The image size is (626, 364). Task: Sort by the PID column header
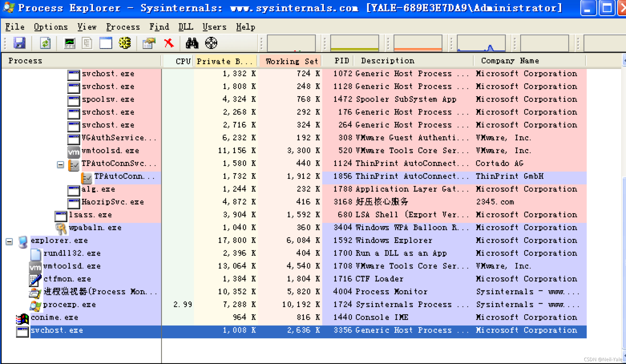click(x=338, y=61)
